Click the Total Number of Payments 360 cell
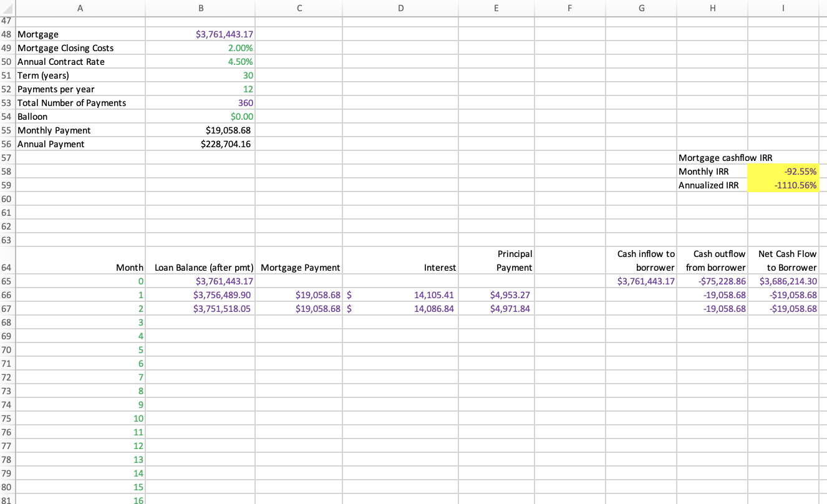The width and height of the screenshot is (827, 504). tap(201, 102)
